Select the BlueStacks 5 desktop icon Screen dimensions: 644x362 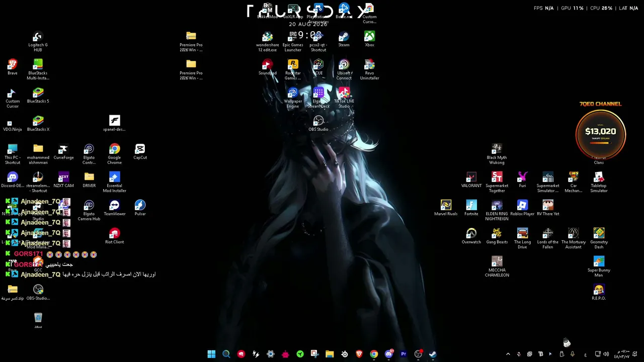(x=38, y=96)
